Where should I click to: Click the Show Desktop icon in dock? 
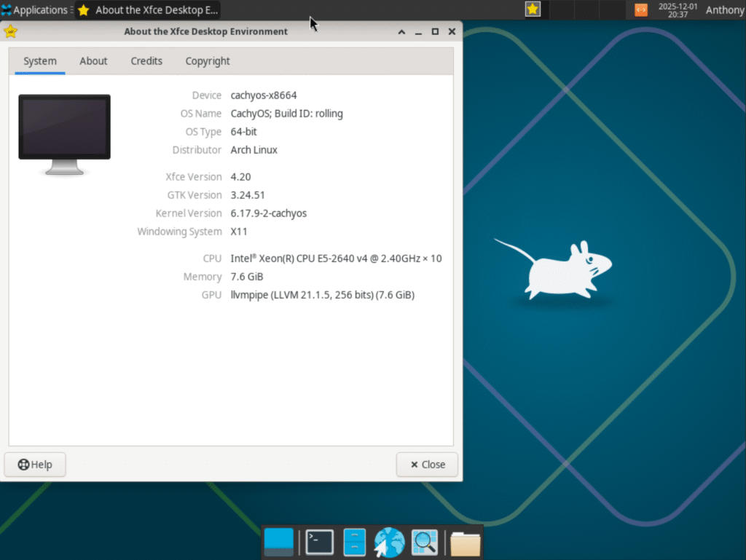pos(278,543)
